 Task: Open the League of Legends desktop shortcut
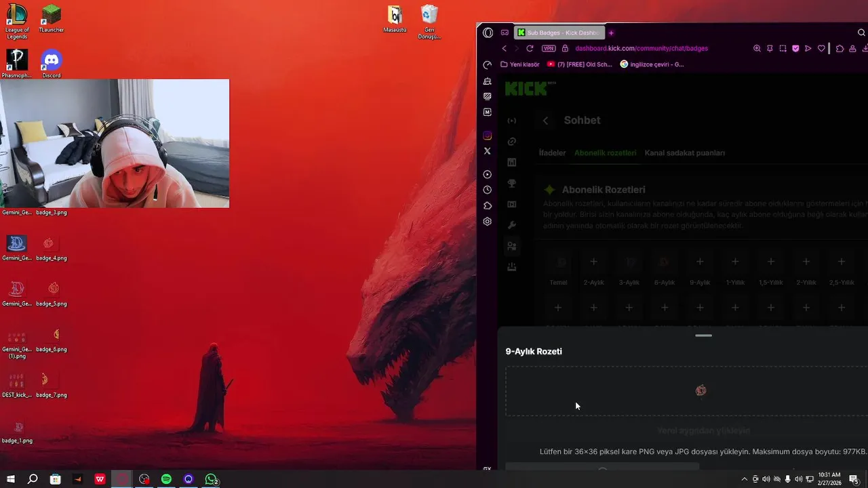(17, 22)
